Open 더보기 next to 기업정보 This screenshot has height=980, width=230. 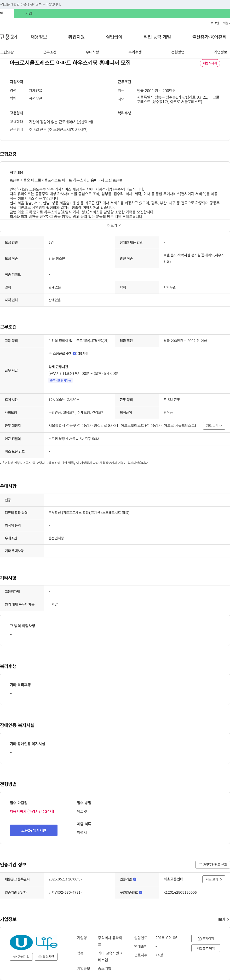222,919
